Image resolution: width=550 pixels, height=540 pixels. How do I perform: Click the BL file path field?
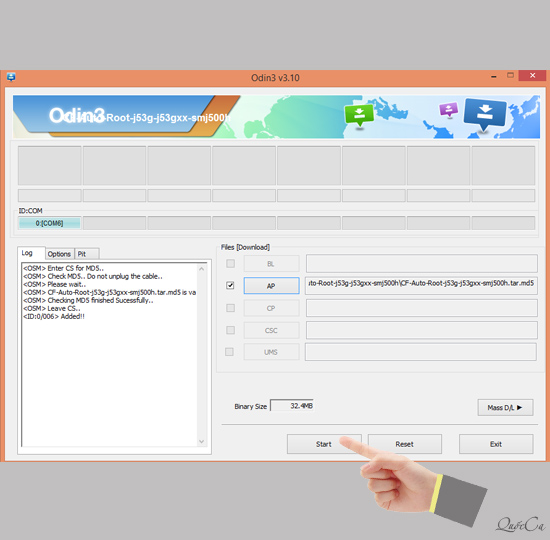(x=421, y=264)
